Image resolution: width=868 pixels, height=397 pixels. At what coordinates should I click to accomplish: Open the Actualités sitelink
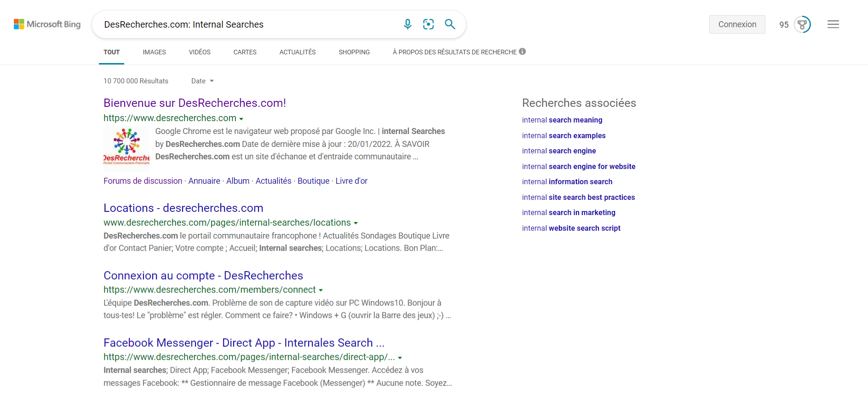tap(273, 181)
